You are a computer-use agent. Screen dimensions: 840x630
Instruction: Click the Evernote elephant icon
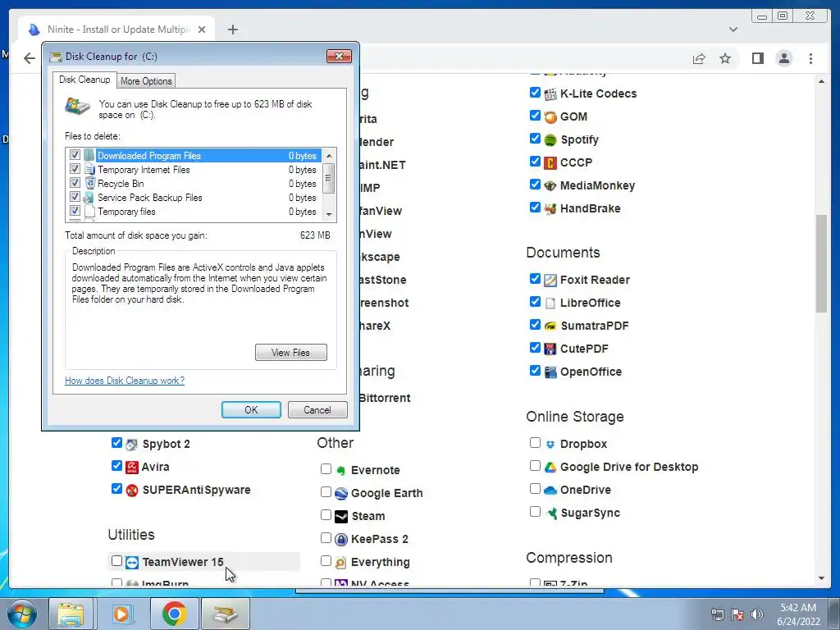click(341, 470)
